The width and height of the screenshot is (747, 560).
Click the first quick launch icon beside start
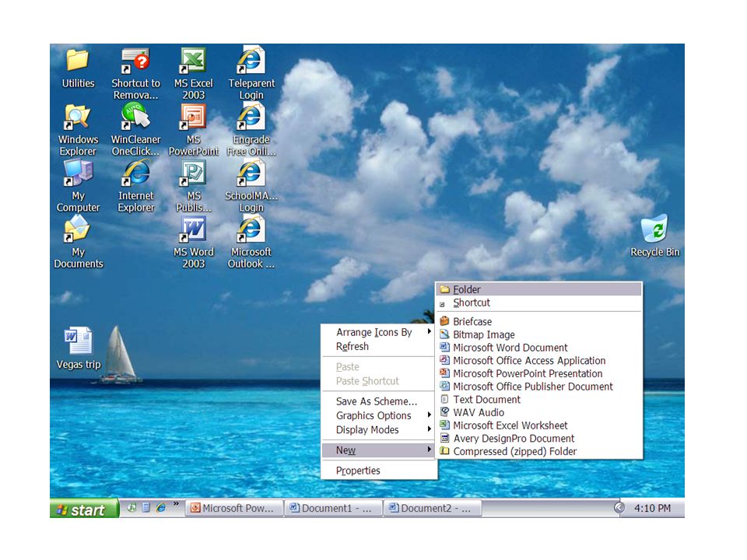click(x=132, y=508)
